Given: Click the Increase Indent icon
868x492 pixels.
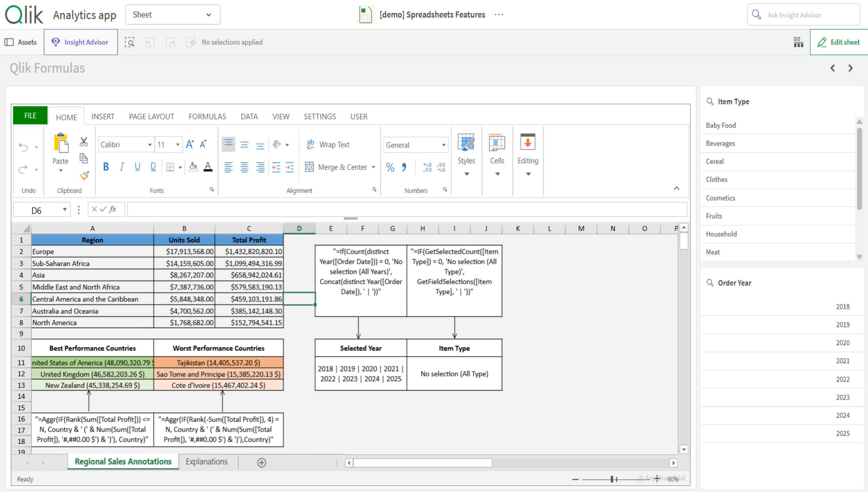Looking at the screenshot, I should point(290,167).
